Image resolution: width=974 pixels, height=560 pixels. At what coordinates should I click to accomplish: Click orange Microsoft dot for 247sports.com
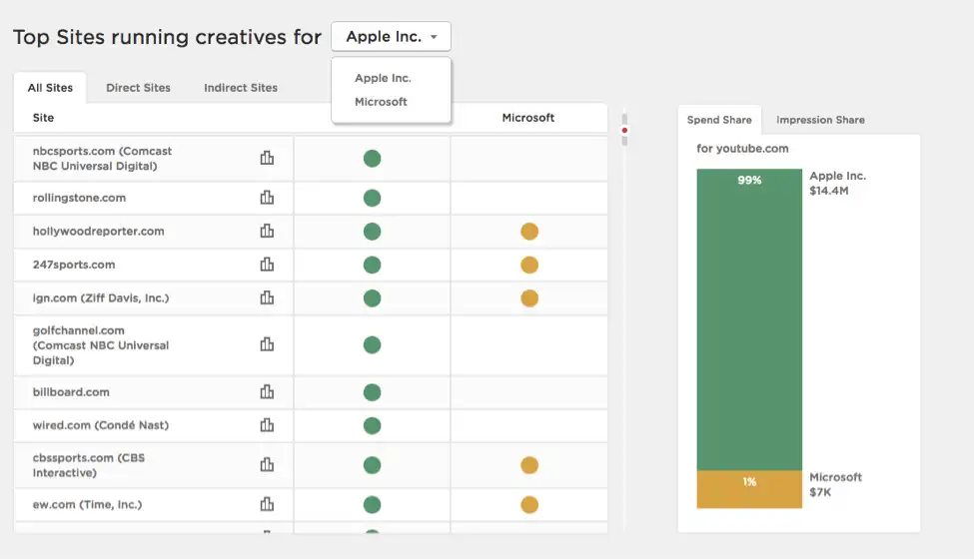pyautogui.click(x=529, y=266)
